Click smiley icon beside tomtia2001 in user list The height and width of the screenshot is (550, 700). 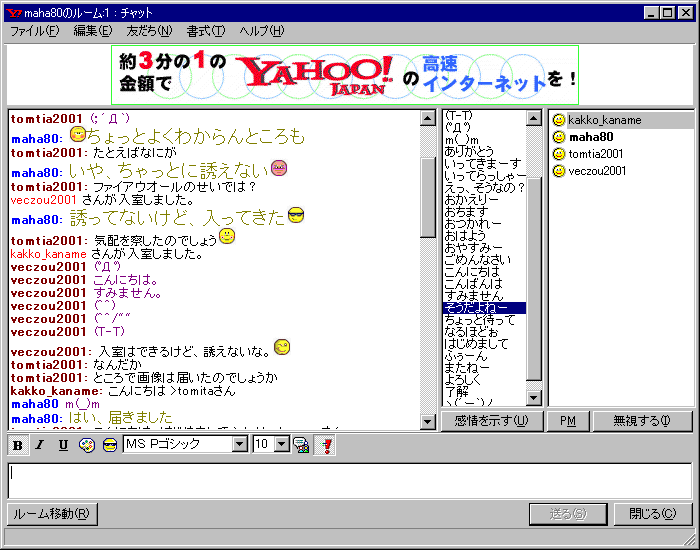[559, 154]
